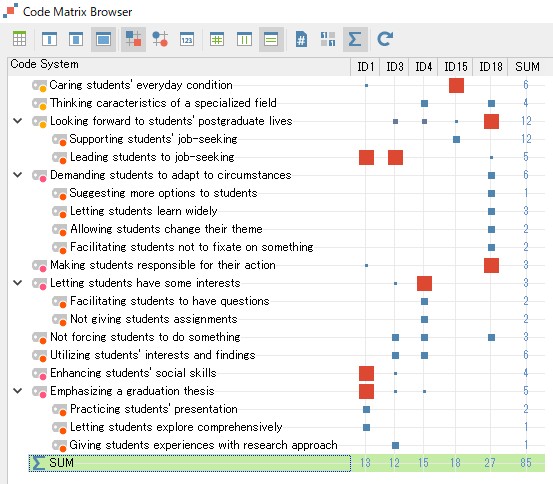Click the document hash icon in toolbar
This screenshot has width=553, height=484.
(301, 39)
